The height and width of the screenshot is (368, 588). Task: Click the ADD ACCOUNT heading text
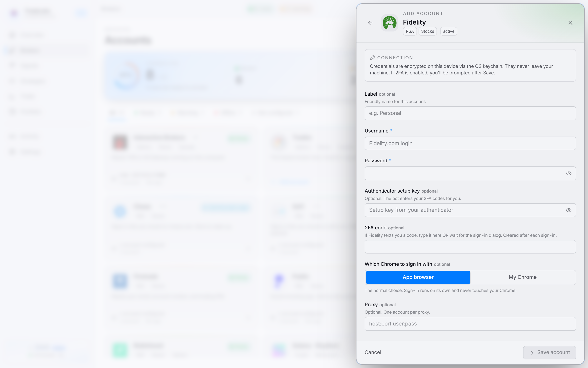coord(423,14)
